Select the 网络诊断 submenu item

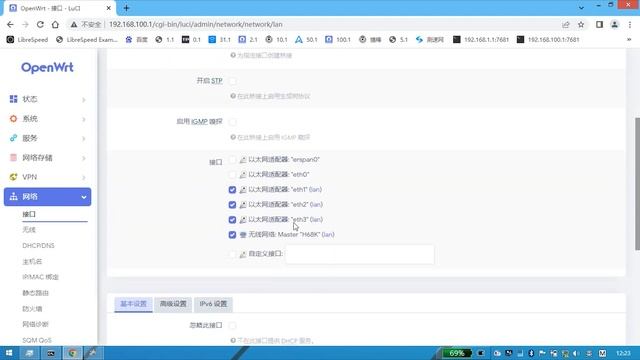[36, 324]
